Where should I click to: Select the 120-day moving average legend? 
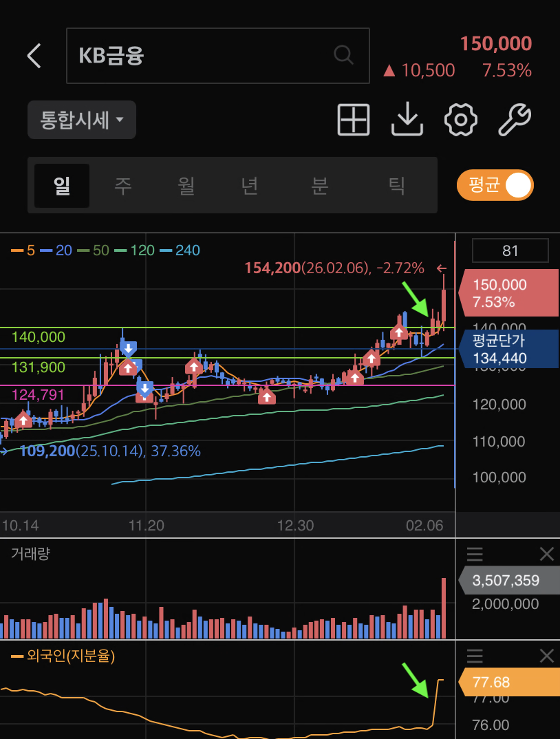[135, 250]
